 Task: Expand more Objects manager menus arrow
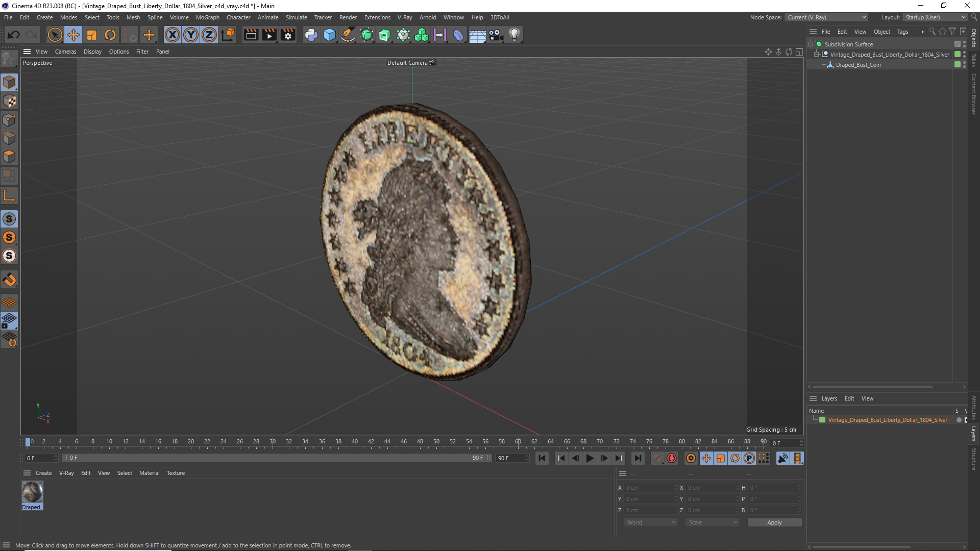pos(922,32)
